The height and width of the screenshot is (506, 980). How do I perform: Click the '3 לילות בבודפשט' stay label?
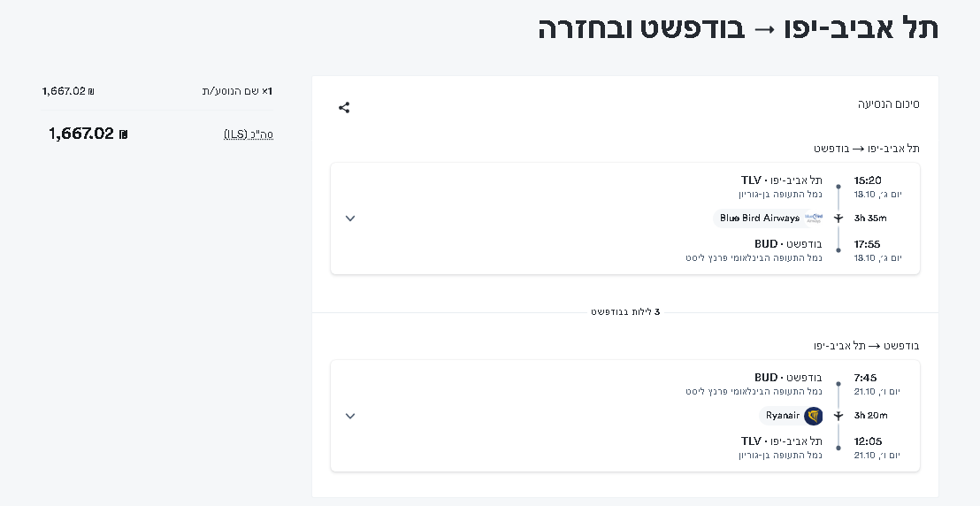625,312
